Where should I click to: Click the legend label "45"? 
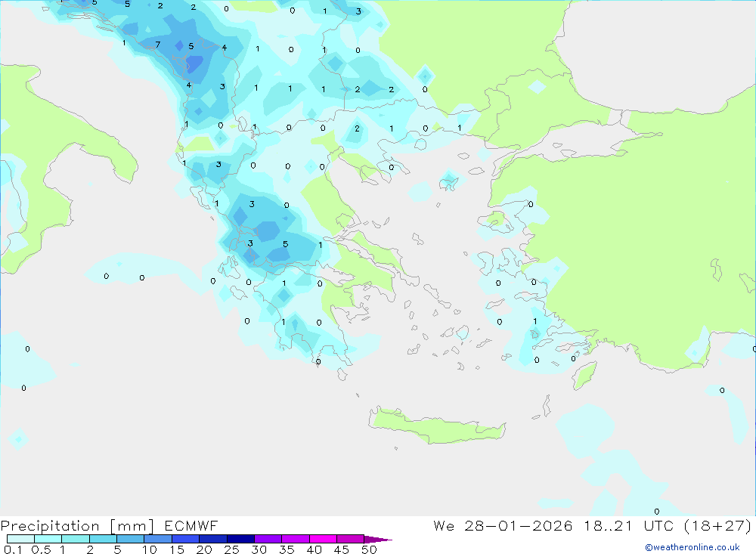pos(342,549)
